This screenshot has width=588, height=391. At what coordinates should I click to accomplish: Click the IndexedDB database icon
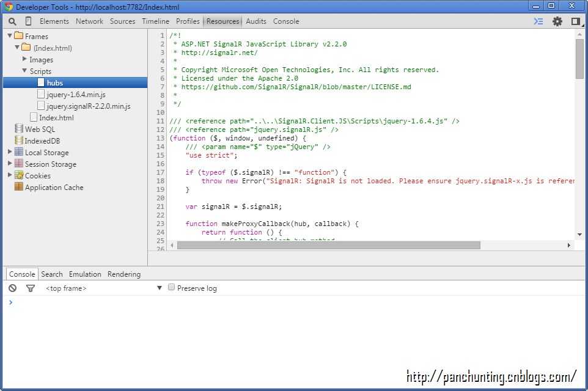tap(19, 140)
